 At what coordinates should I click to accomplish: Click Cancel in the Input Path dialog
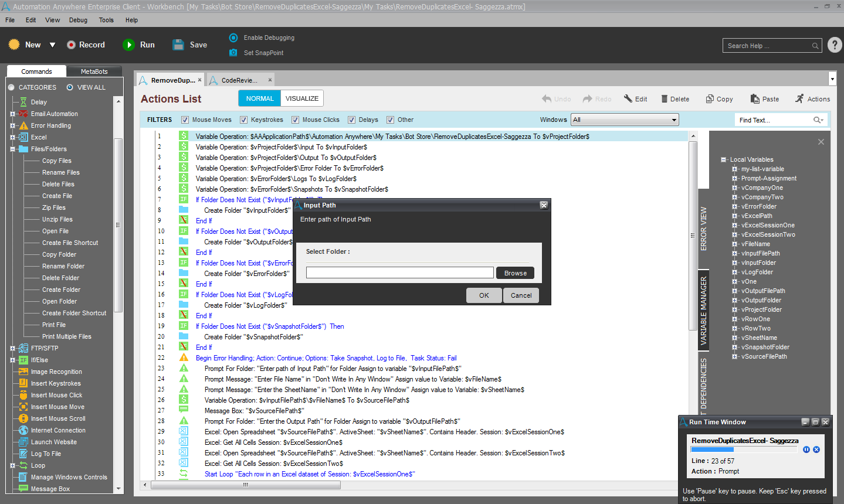(x=521, y=295)
